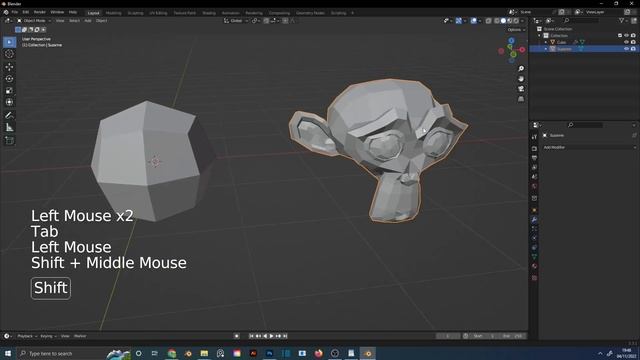Viewport: 640px width, 360px height.
Task: Open the Render properties tab icon
Action: (534, 149)
